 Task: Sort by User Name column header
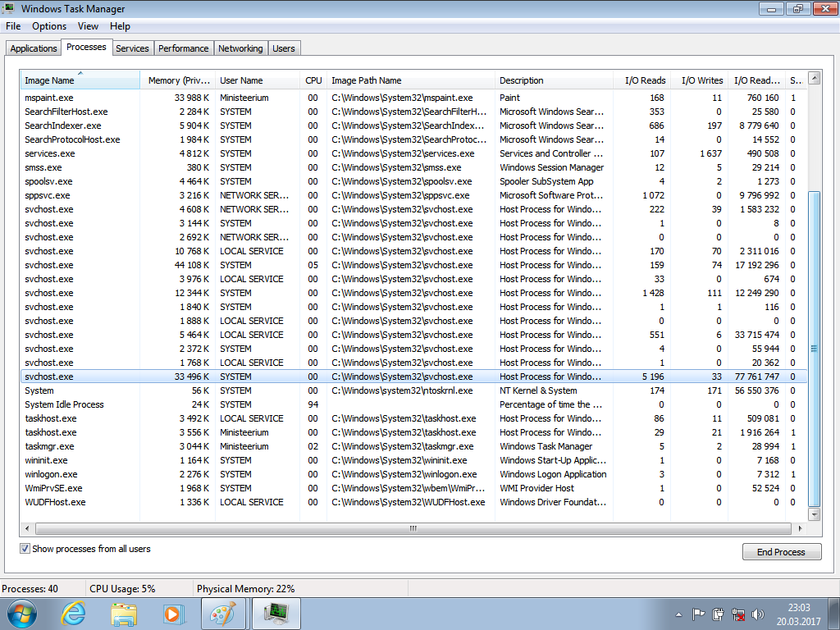pos(258,80)
